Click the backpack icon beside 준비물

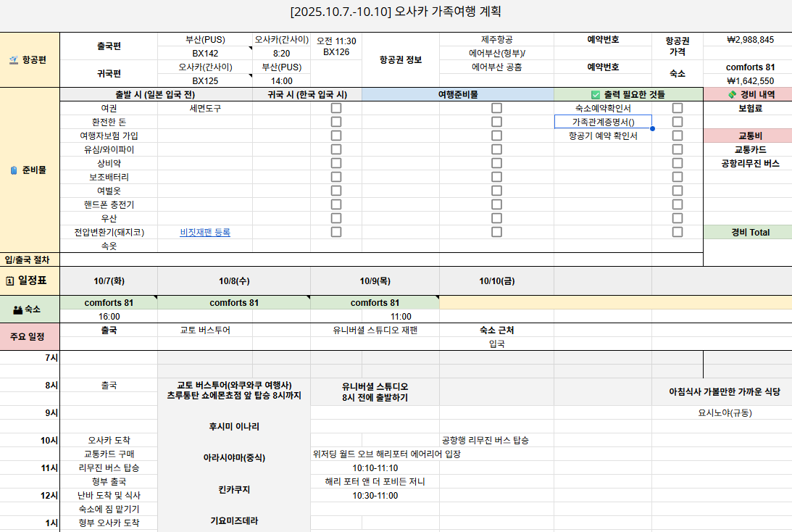click(x=13, y=170)
